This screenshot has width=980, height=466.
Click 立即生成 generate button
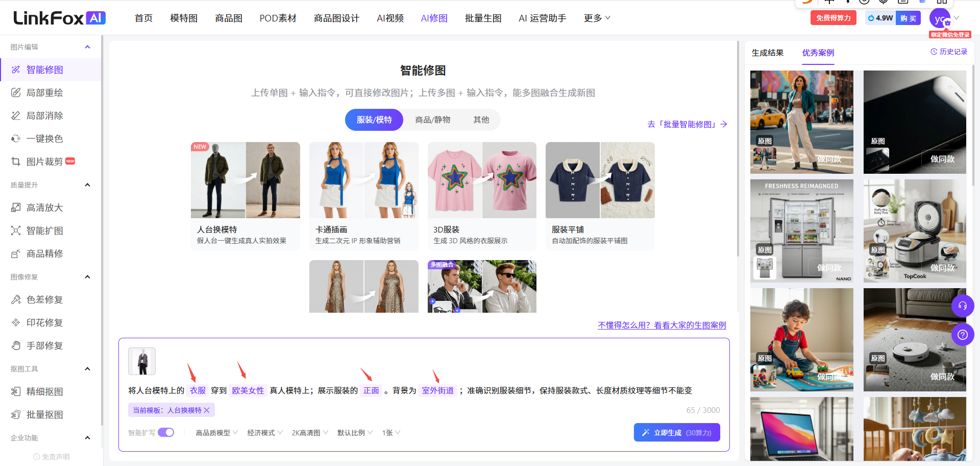pyautogui.click(x=677, y=432)
